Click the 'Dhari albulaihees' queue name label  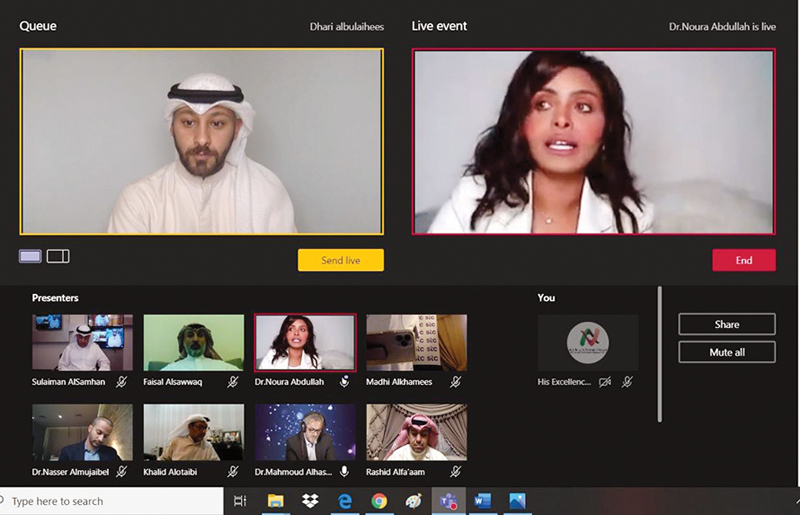coord(347,27)
